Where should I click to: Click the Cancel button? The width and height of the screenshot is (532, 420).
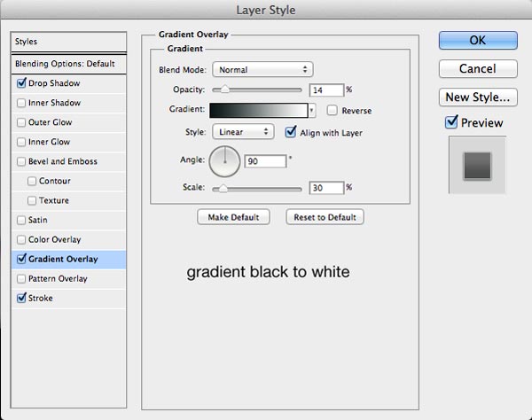coord(477,68)
